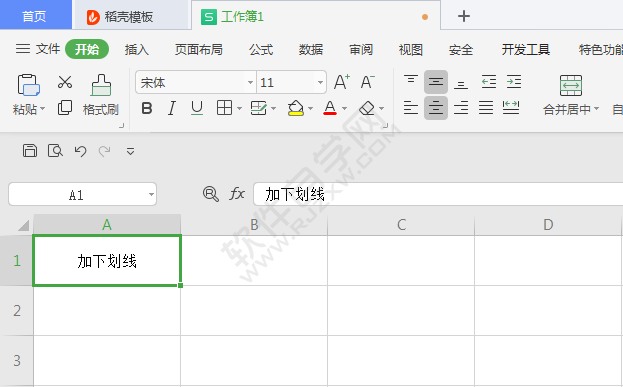Open font group dialog launcher
Image resolution: width=623 pixels, height=387 pixels.
pos(385,126)
